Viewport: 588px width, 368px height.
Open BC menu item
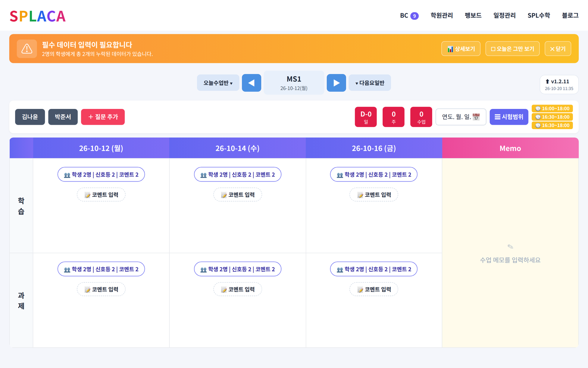[x=404, y=15]
